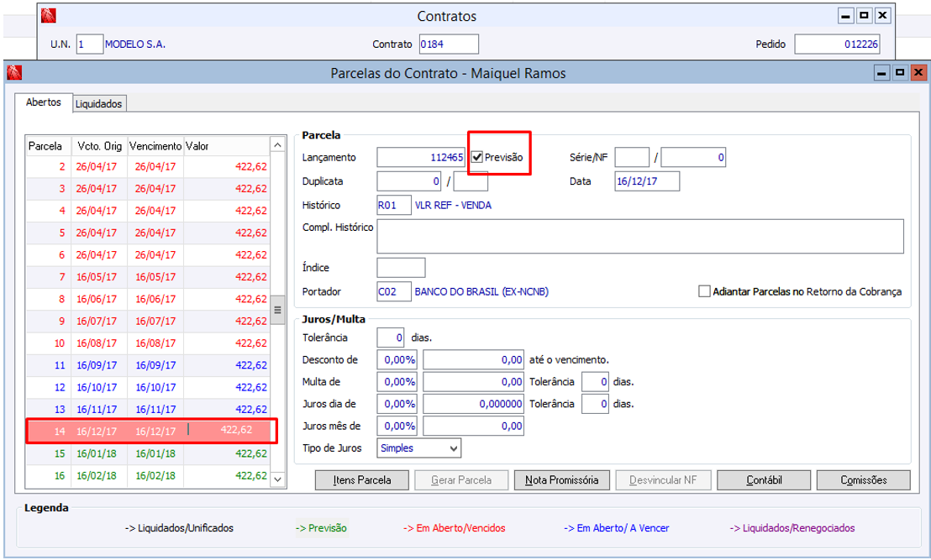The width and height of the screenshot is (931, 560).
Task: Switch to the Liquidados tab
Action: coord(99,104)
